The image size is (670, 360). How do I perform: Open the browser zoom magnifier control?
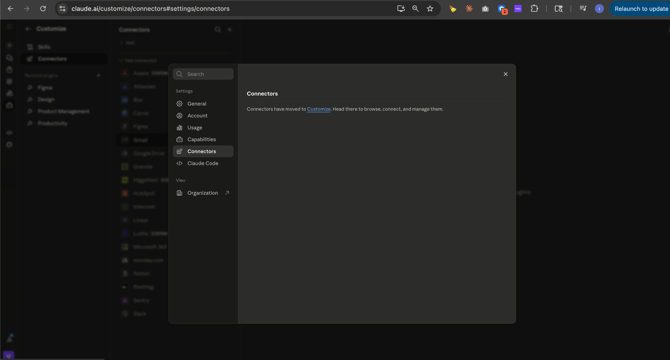[415, 9]
